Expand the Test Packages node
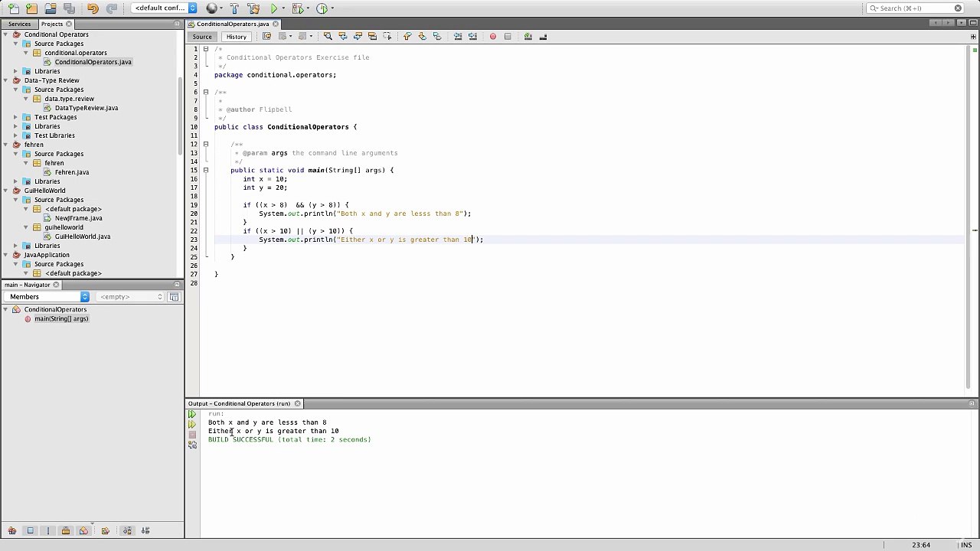This screenshot has width=980, height=551. (x=15, y=117)
